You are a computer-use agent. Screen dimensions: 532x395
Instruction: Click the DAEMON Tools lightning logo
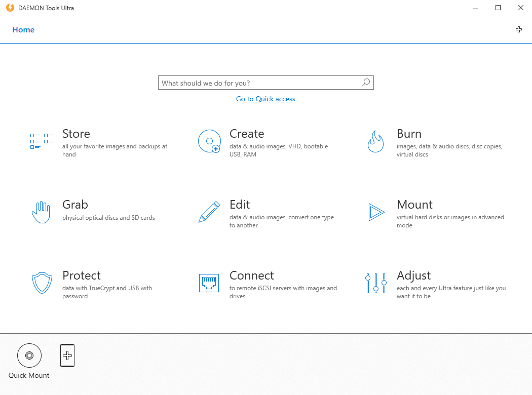pos(10,8)
